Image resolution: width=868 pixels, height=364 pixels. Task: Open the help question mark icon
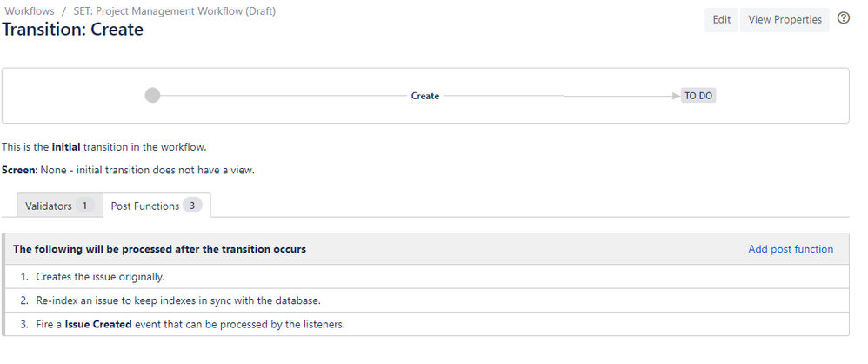pos(843,18)
